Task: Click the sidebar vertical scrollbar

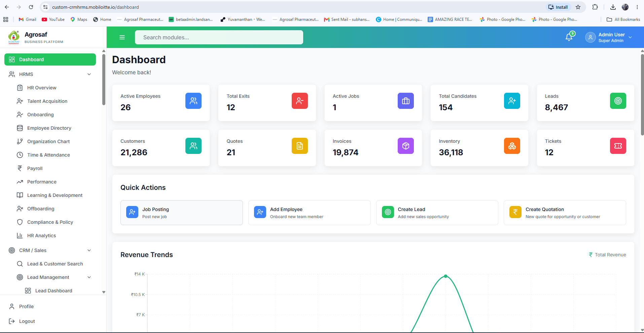Action: [x=104, y=79]
